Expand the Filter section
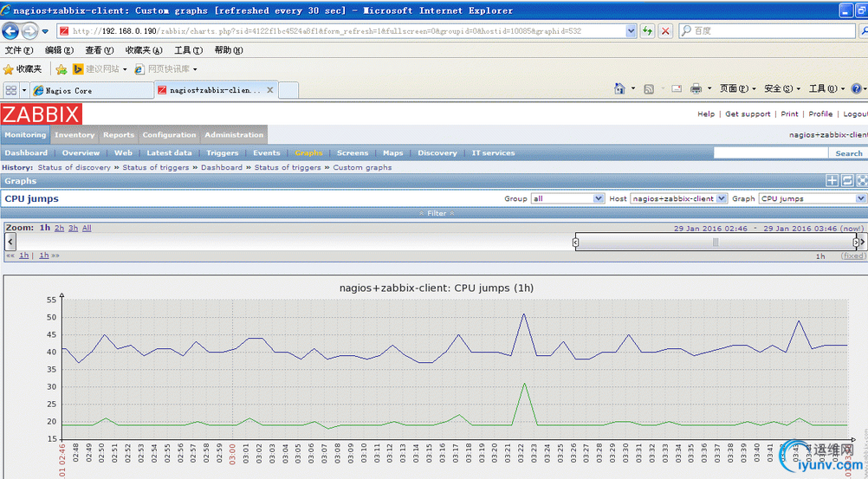Screen dimensions: 868x479 tap(437, 213)
